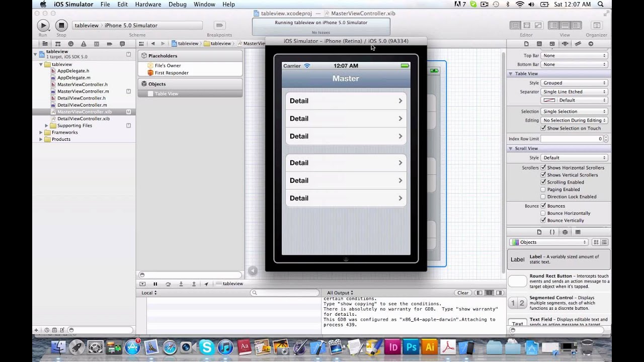Show the Code Snippet library
644x362 pixels.
pyautogui.click(x=552, y=232)
